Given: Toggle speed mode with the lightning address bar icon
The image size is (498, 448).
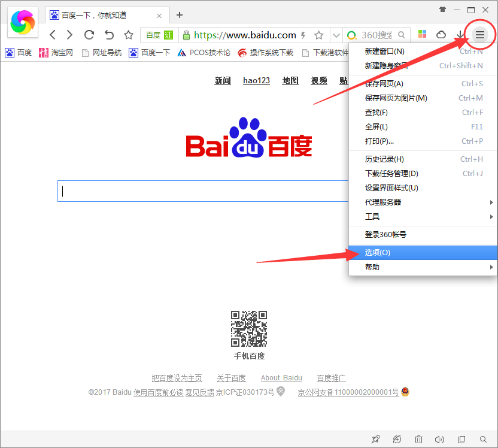Looking at the screenshot, I should (x=303, y=35).
